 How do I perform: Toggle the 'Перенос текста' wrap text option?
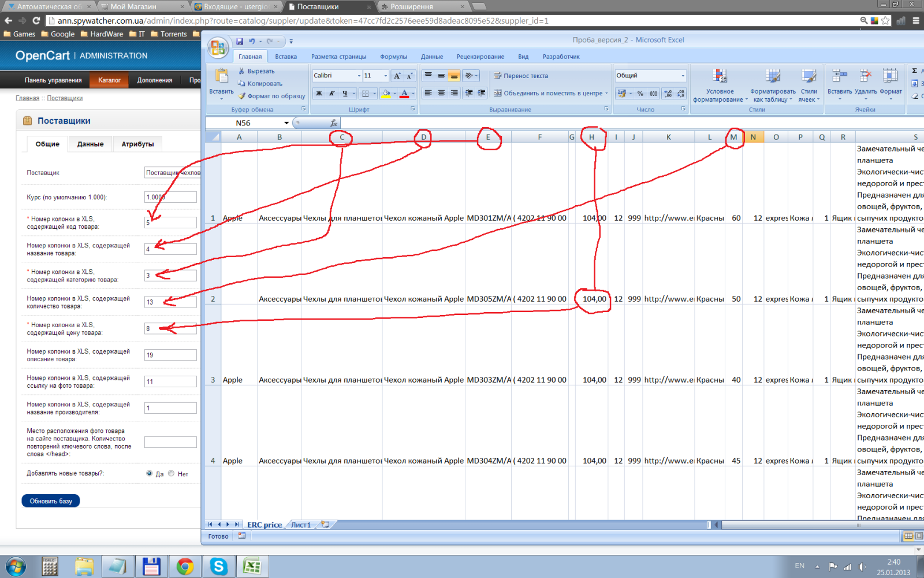[x=520, y=76]
